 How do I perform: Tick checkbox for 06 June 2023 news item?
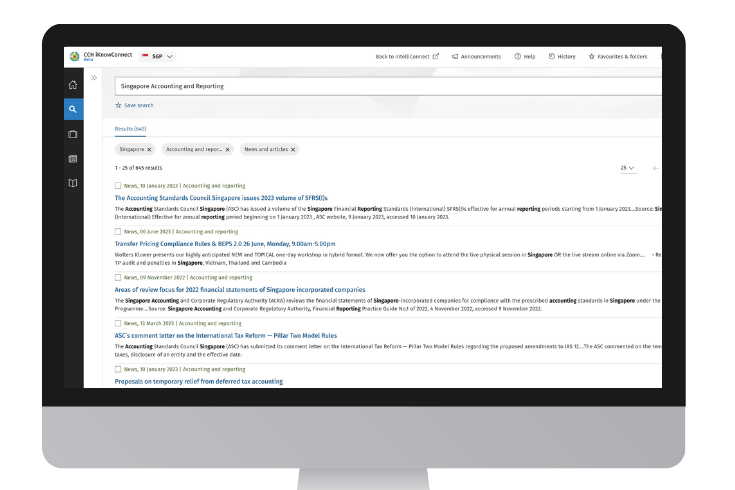point(118,231)
